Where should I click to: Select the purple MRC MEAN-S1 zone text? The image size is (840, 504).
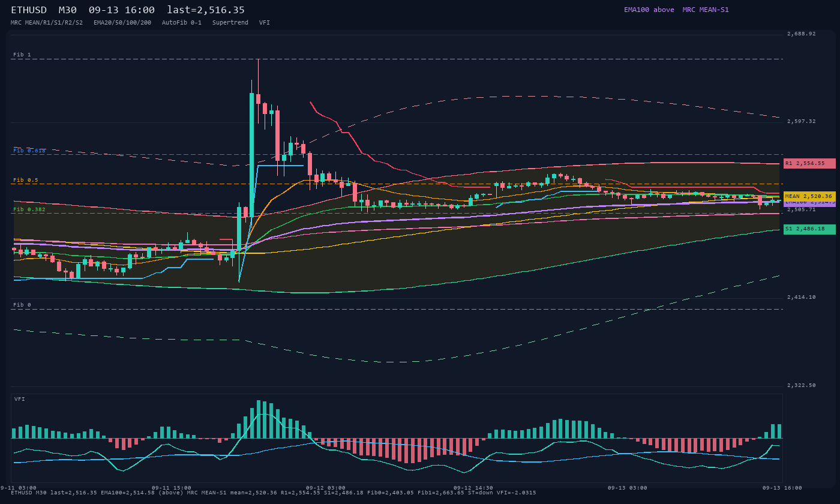coord(706,10)
